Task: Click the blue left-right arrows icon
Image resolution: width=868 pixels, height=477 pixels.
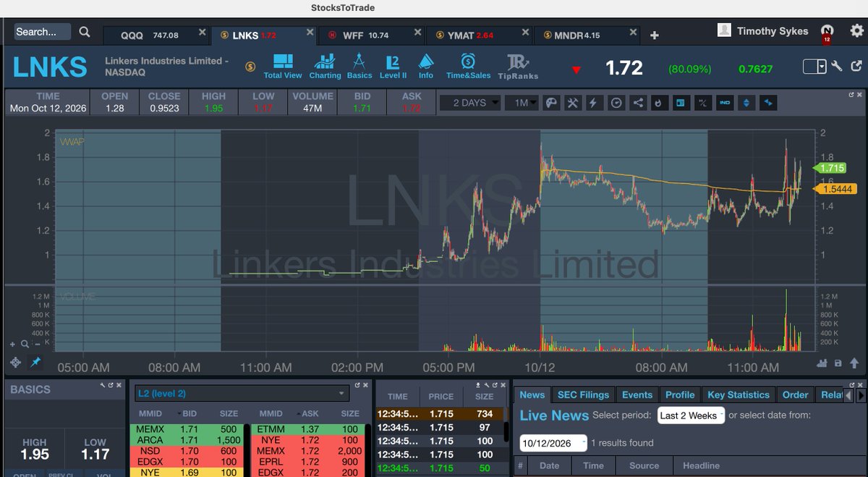Action: pos(768,103)
